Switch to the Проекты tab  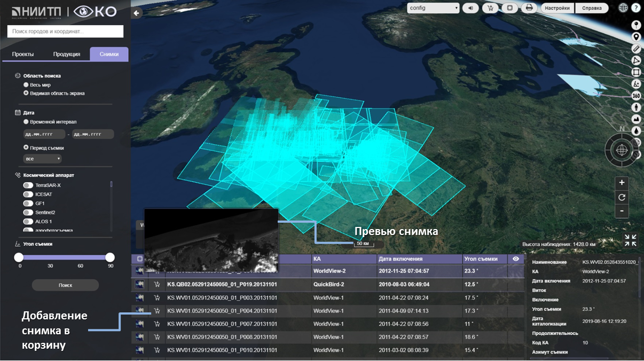coord(23,54)
